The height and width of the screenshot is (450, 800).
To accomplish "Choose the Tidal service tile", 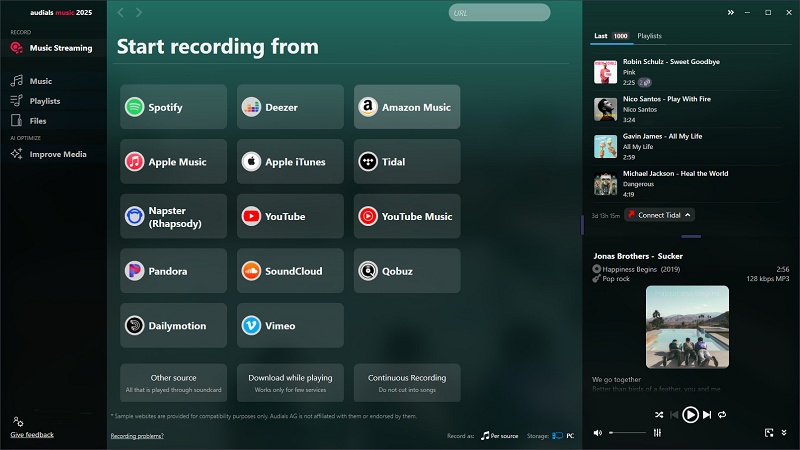I will pos(407,162).
